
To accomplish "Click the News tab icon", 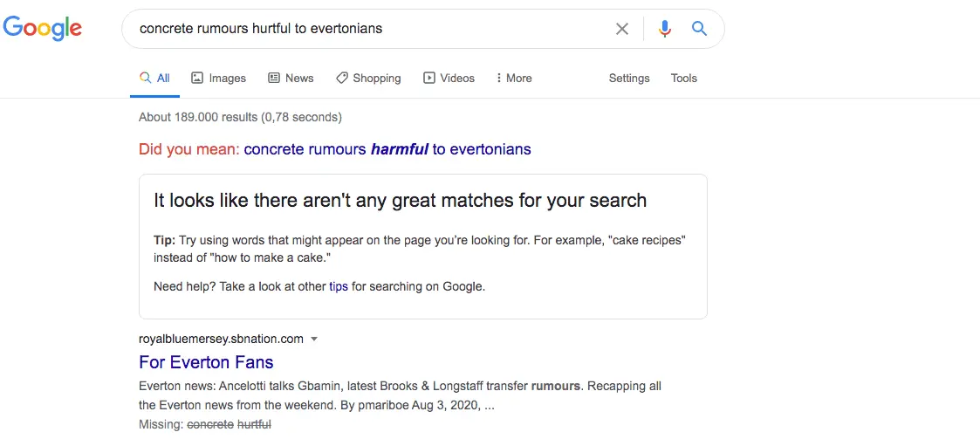I will click(x=274, y=78).
